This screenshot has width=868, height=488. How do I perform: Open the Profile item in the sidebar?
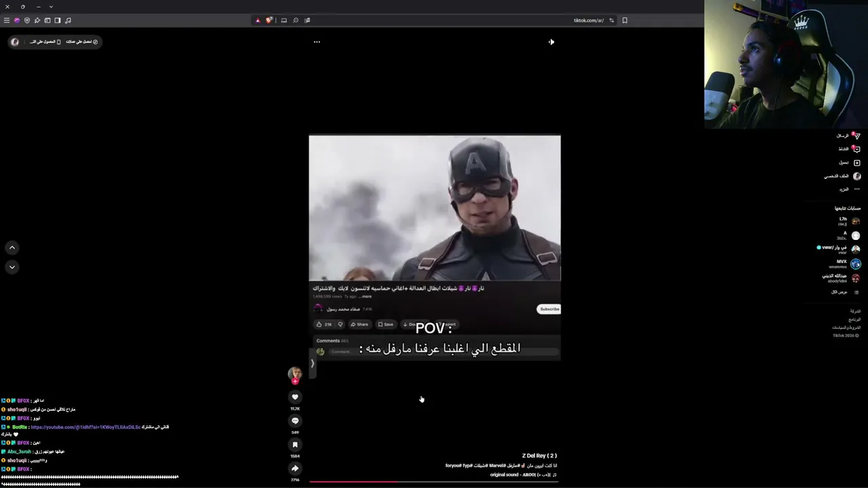pyautogui.click(x=842, y=176)
